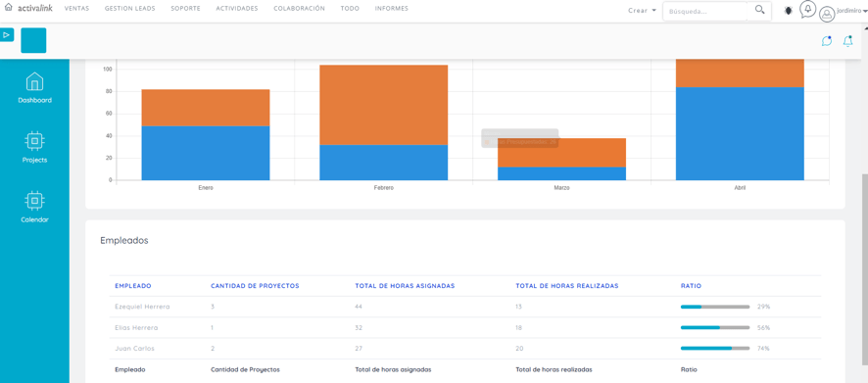The width and height of the screenshot is (868, 383).
Task: Click 18 hours done for Elias
Action: [x=519, y=327]
